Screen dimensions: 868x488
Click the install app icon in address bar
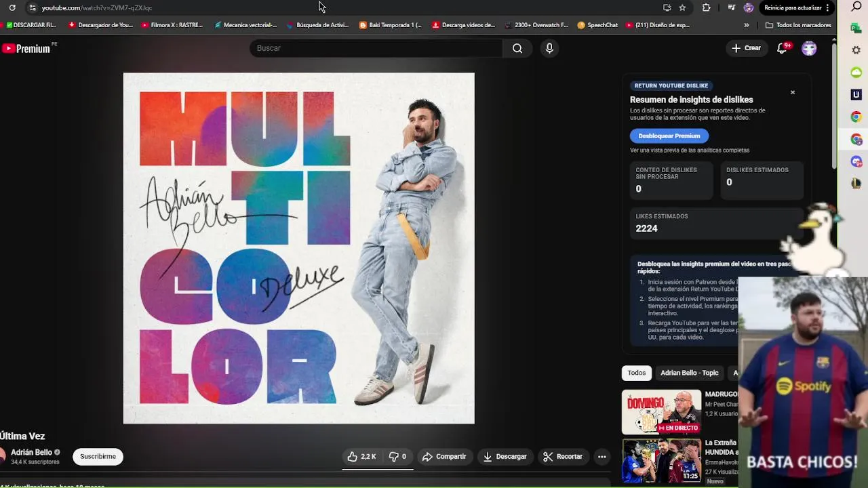click(x=667, y=7)
